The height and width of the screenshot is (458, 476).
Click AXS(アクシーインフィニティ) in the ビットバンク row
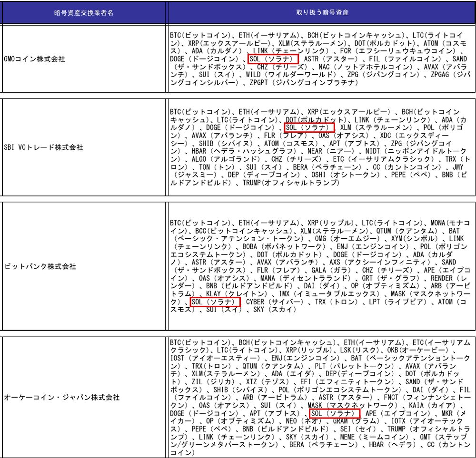tap(380, 263)
